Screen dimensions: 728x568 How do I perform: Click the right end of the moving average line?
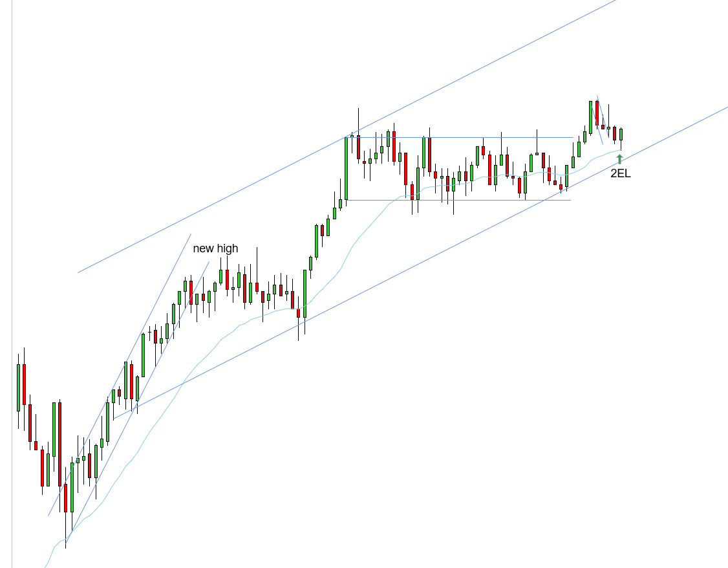619,150
